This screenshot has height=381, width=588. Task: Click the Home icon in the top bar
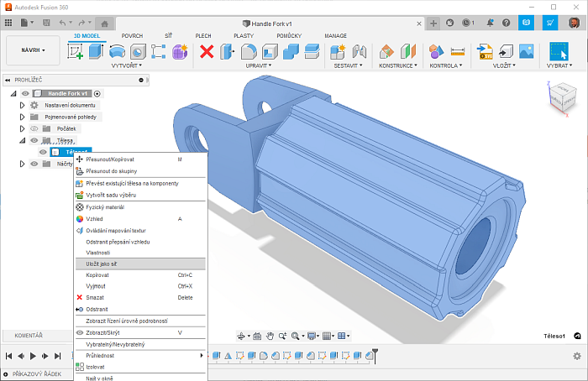click(x=104, y=23)
